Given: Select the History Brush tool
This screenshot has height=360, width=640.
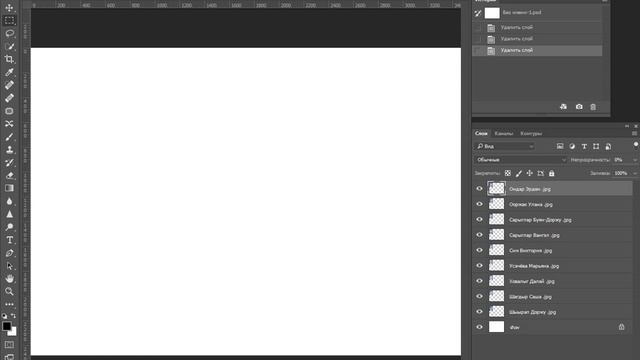Looking at the screenshot, I should tap(9, 162).
